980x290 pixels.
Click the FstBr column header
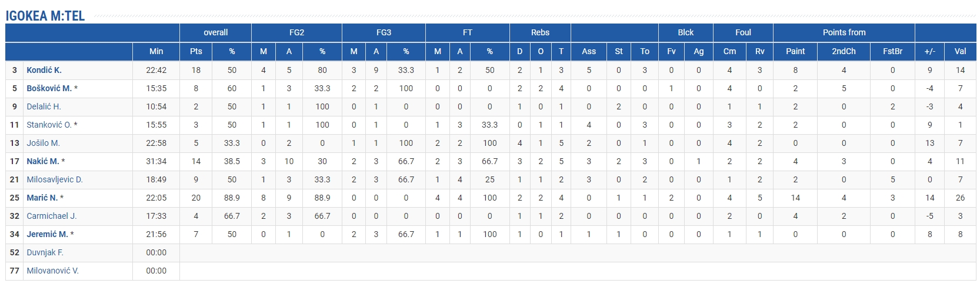point(892,51)
